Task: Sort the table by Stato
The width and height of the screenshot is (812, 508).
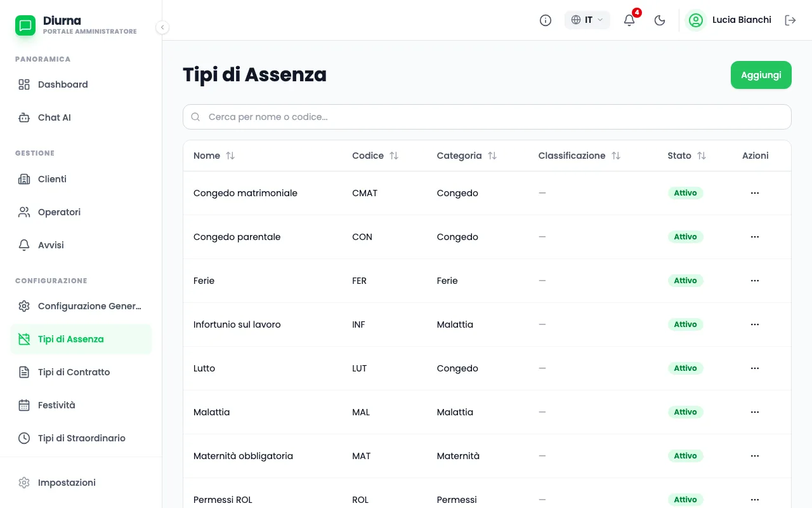Action: (687, 156)
